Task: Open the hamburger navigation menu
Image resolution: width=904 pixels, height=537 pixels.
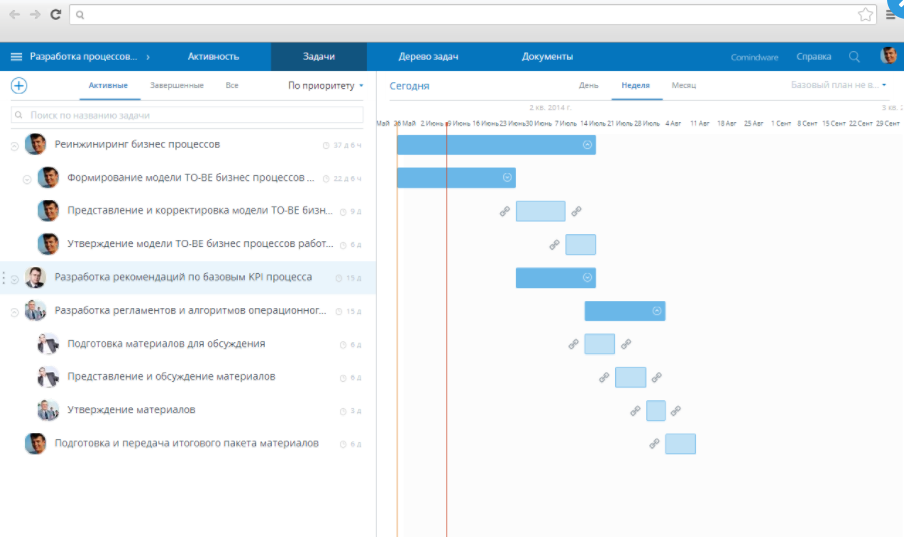Action: coord(16,57)
